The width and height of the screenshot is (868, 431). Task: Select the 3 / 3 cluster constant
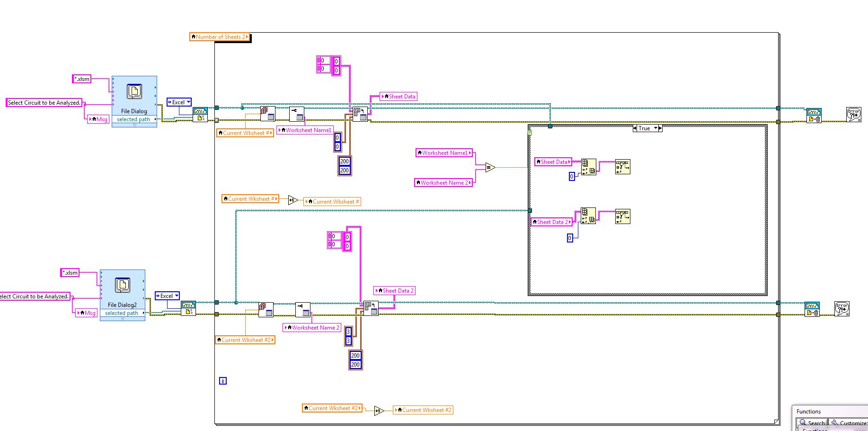pyautogui.click(x=348, y=336)
